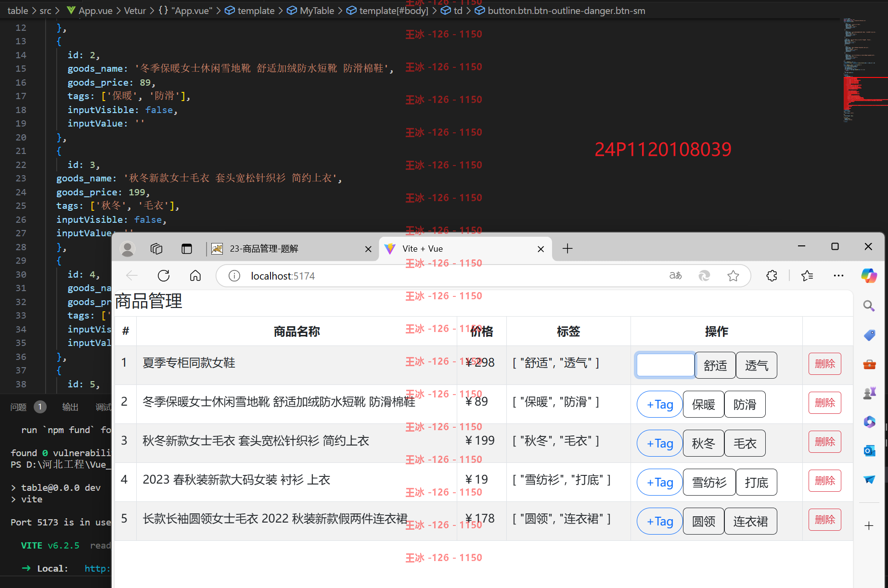Delete the 夏季专柜同款女鞋 row

pos(825,364)
